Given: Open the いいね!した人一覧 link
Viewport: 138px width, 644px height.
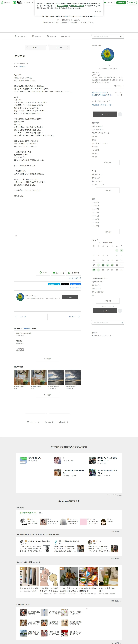Looking at the screenshot, I should pyautogui.click(x=75, y=278).
